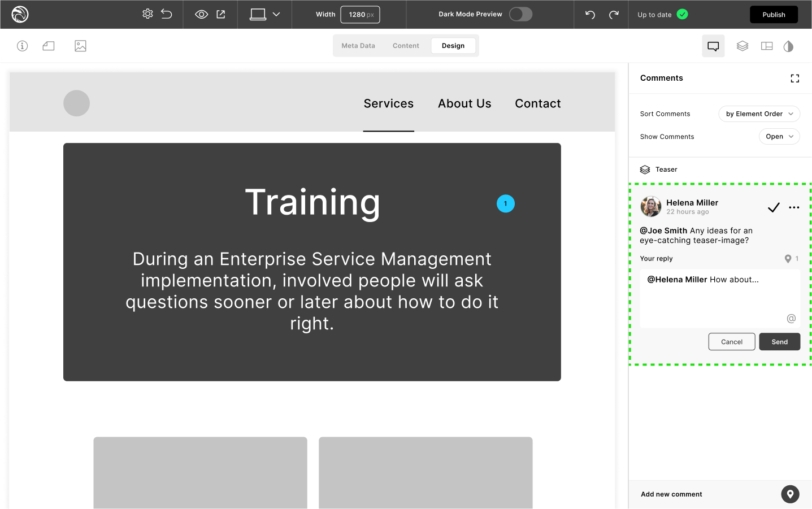Send the reply comment
Image resolution: width=812 pixels, height=509 pixels.
point(779,342)
